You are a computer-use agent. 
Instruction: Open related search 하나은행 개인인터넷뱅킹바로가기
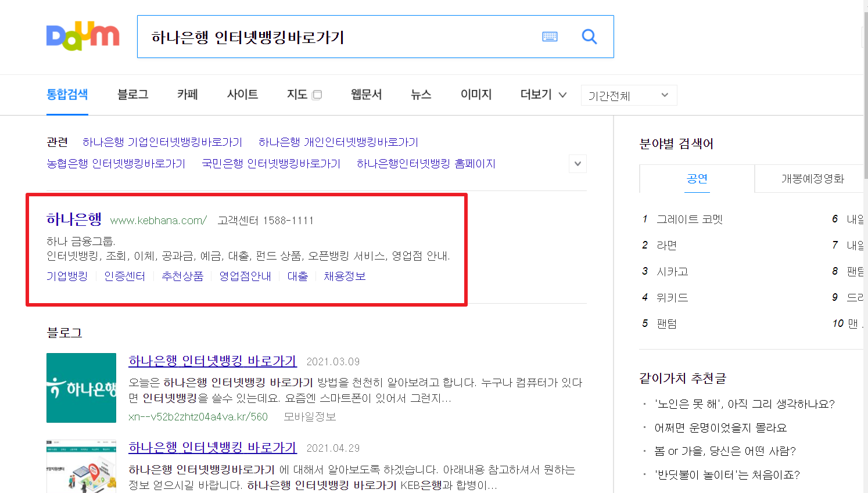(338, 142)
